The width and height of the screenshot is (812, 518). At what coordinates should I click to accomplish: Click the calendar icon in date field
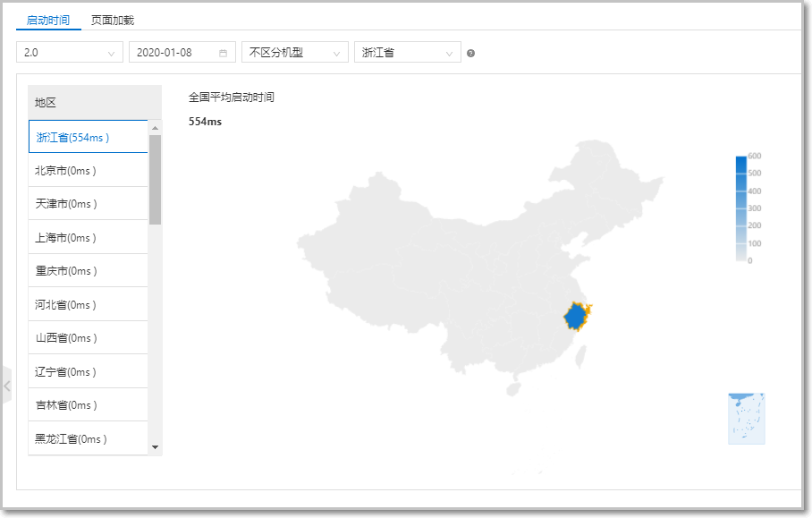click(x=224, y=53)
